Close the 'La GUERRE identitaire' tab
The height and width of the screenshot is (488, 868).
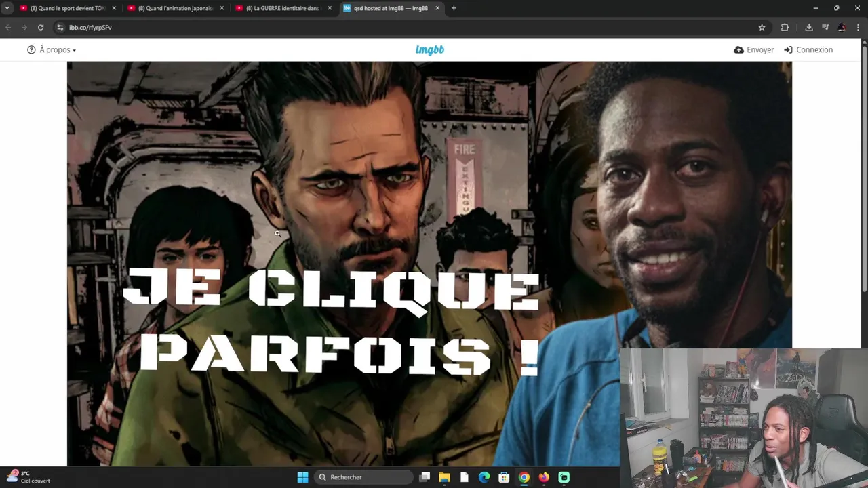coord(330,8)
